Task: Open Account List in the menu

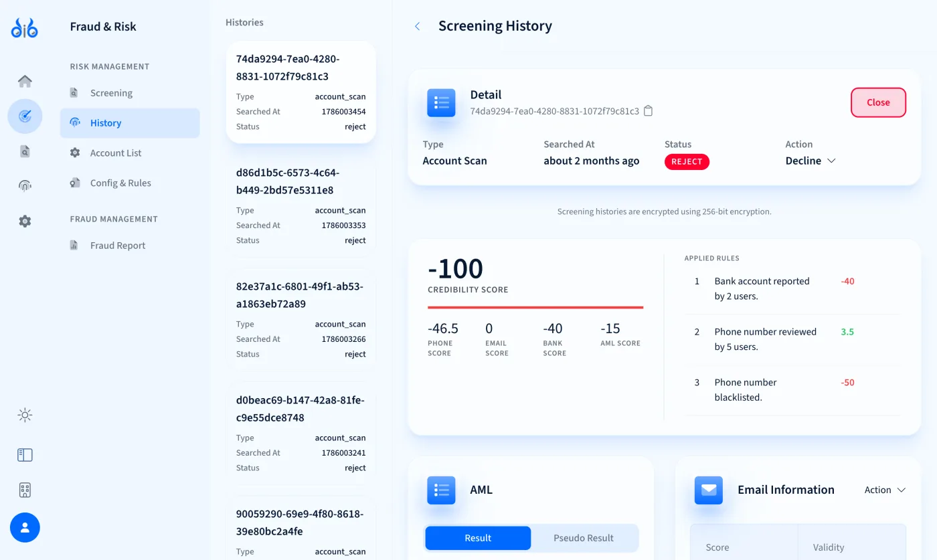Action: 130,153
